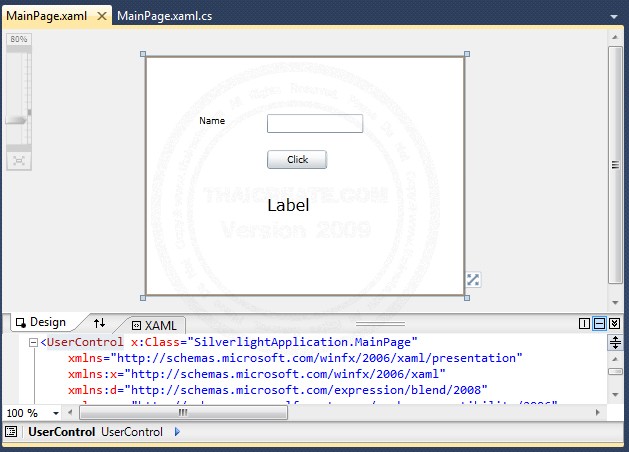Click the horizontal scrollbar right arrow

[598, 412]
